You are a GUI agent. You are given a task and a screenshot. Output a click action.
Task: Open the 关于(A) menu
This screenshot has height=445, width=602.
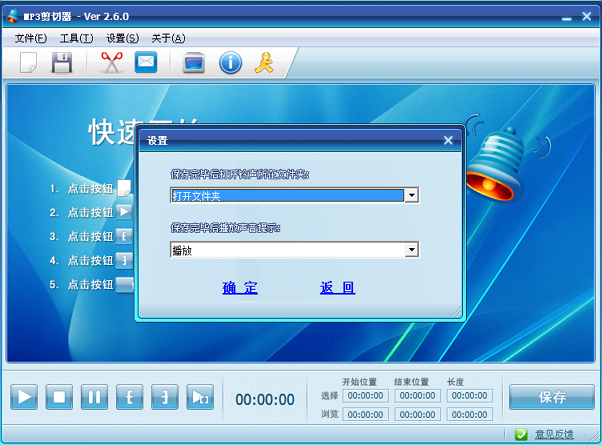pos(168,38)
